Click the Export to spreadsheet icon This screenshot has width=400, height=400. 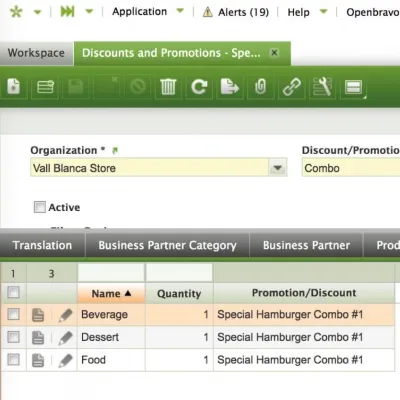click(x=230, y=87)
